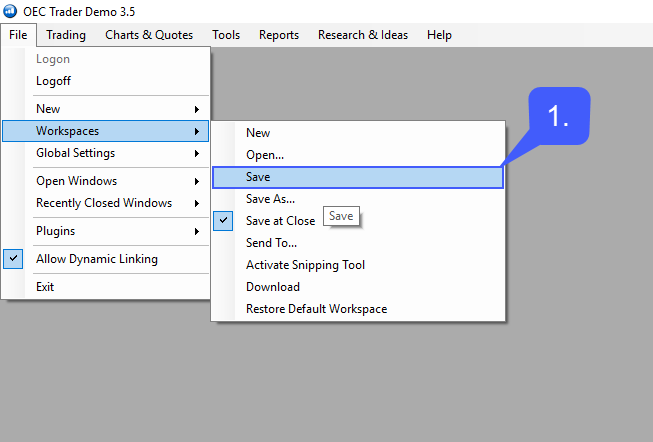Open the Help menu

(x=439, y=35)
